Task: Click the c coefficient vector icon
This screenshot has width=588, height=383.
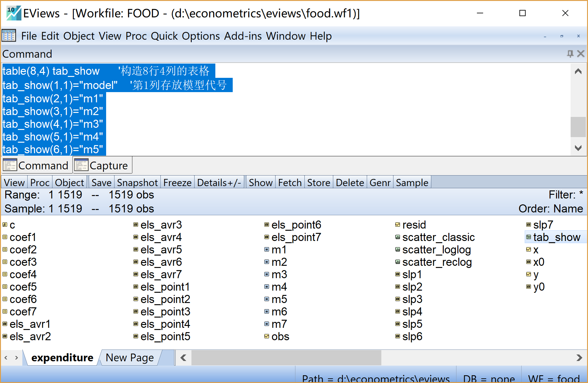Action: [5, 225]
